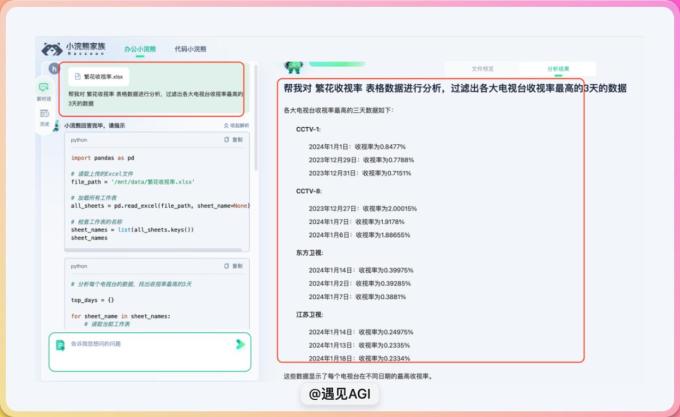The image size is (680, 417).
Task: Click the file upload icon in input box
Action: tap(60, 345)
